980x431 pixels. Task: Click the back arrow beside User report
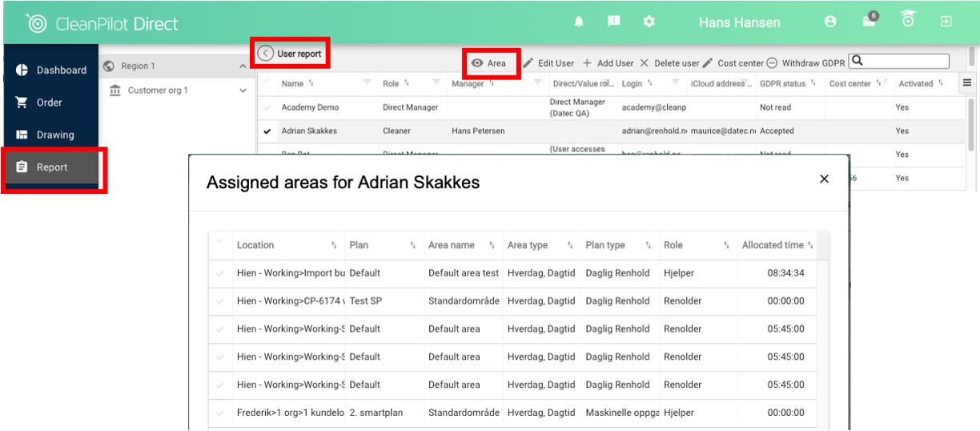(x=266, y=54)
